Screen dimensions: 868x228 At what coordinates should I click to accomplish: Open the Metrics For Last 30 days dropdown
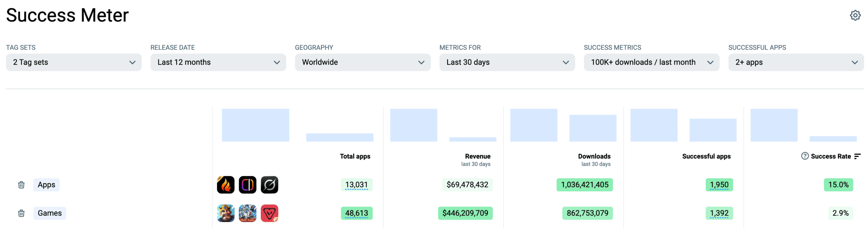tap(507, 62)
